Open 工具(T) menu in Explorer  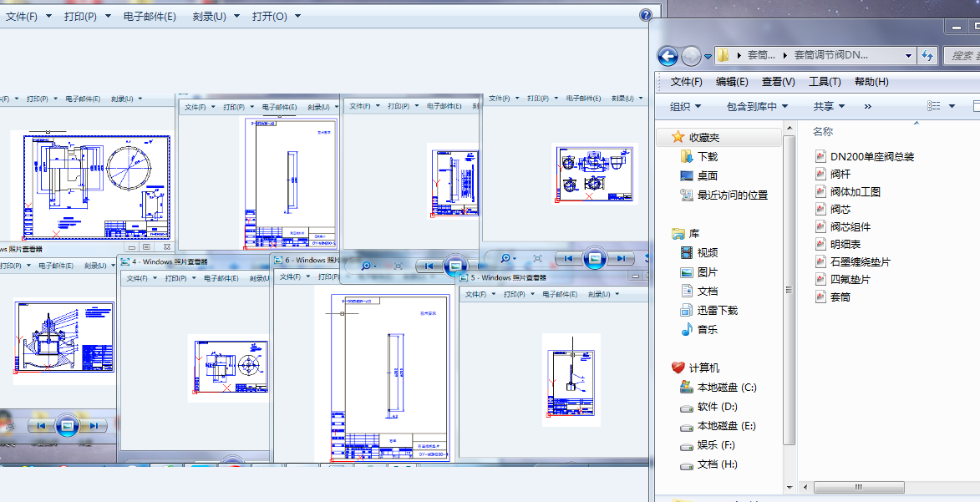825,81
